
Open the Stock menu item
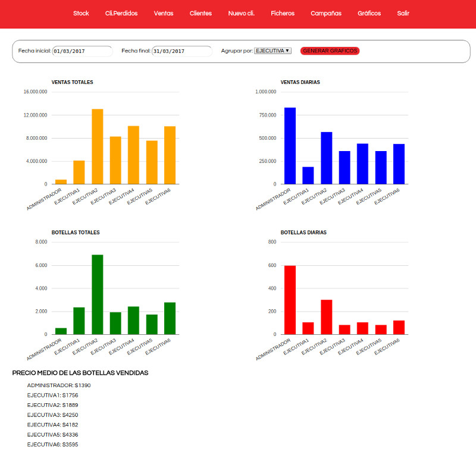point(81,13)
